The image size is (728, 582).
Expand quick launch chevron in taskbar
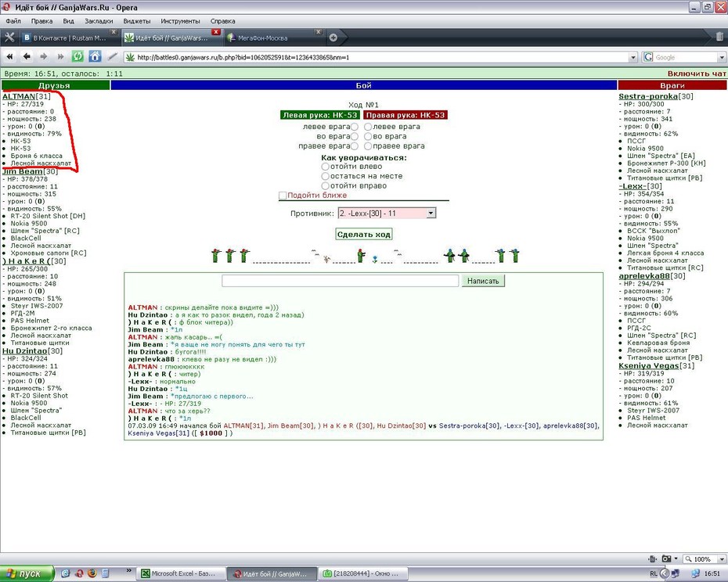click(x=129, y=571)
